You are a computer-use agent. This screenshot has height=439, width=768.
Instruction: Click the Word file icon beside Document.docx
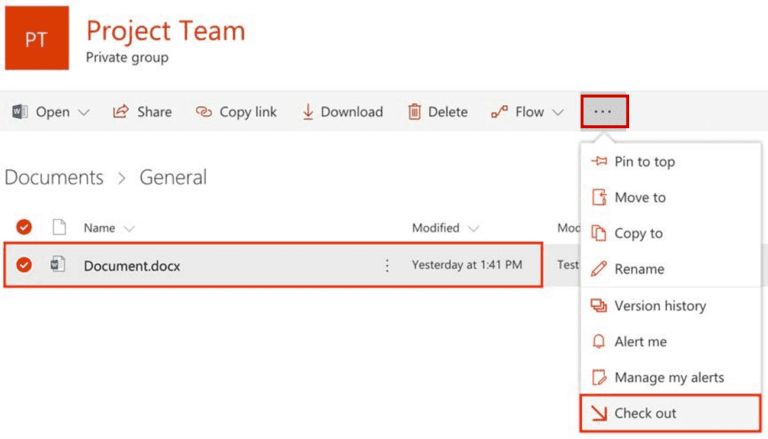tap(58, 265)
